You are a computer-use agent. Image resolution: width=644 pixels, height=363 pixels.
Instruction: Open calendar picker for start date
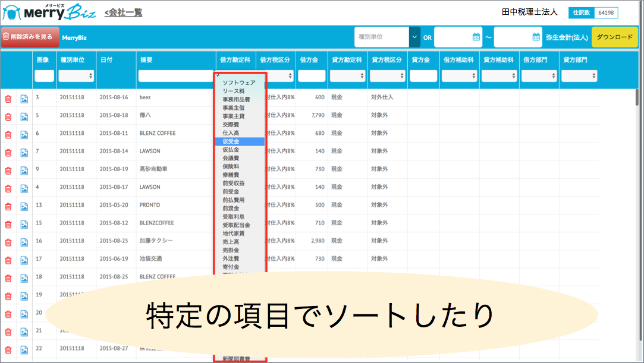point(476,37)
